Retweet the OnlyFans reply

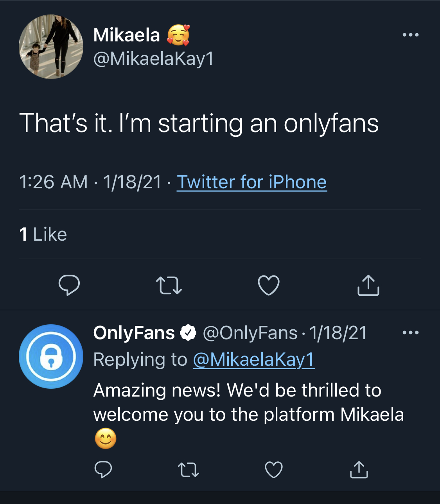(x=189, y=470)
